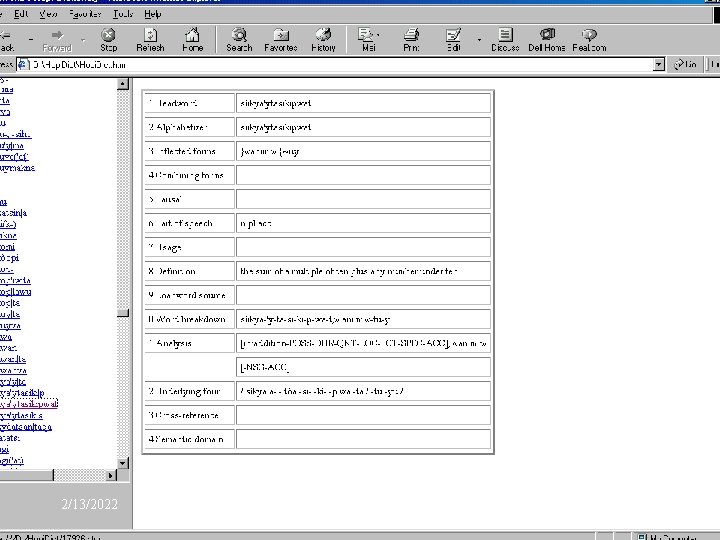Click the Semantic domain label cell

point(189,439)
